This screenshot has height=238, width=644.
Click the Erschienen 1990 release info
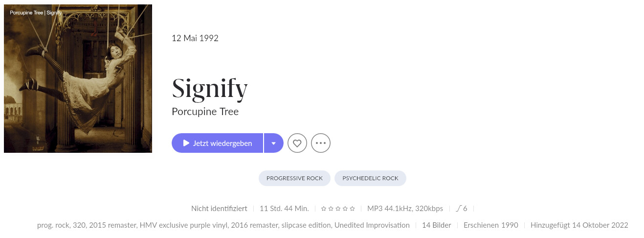coord(491,225)
